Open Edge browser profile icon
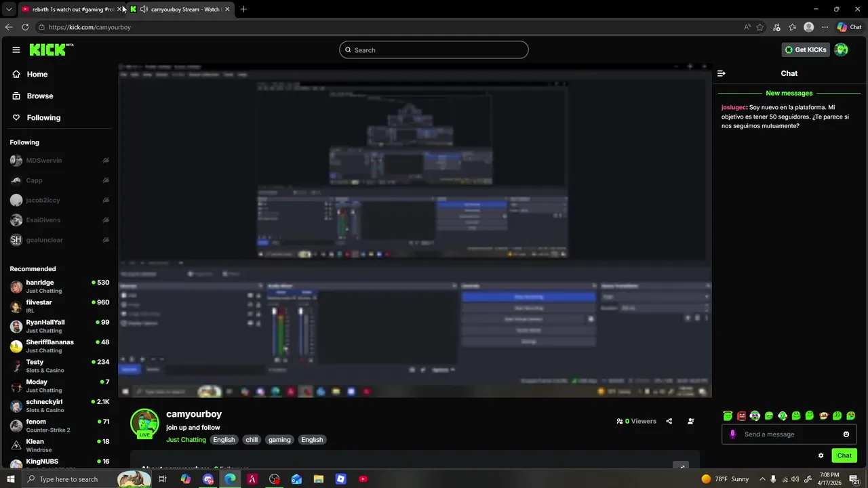Screen dimensions: 868x488 tap(808, 27)
